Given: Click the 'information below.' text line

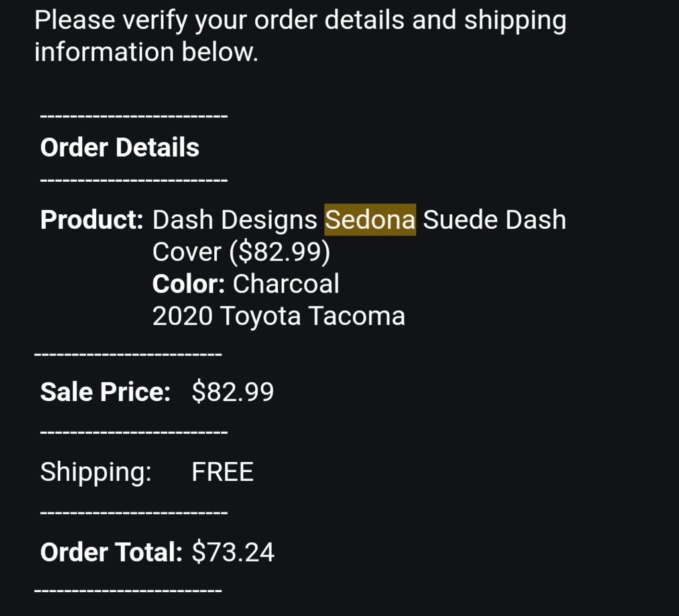Looking at the screenshot, I should click(146, 52).
